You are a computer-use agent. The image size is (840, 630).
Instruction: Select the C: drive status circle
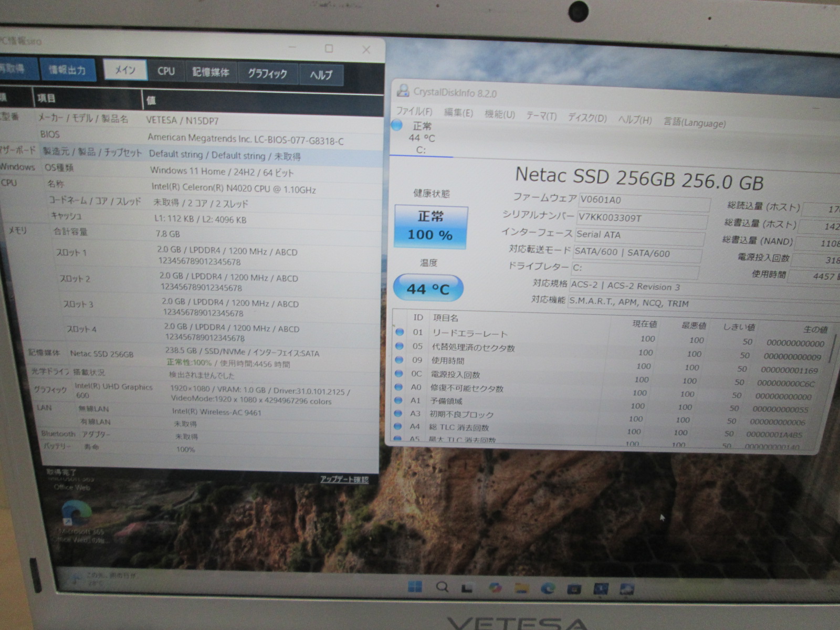(397, 125)
